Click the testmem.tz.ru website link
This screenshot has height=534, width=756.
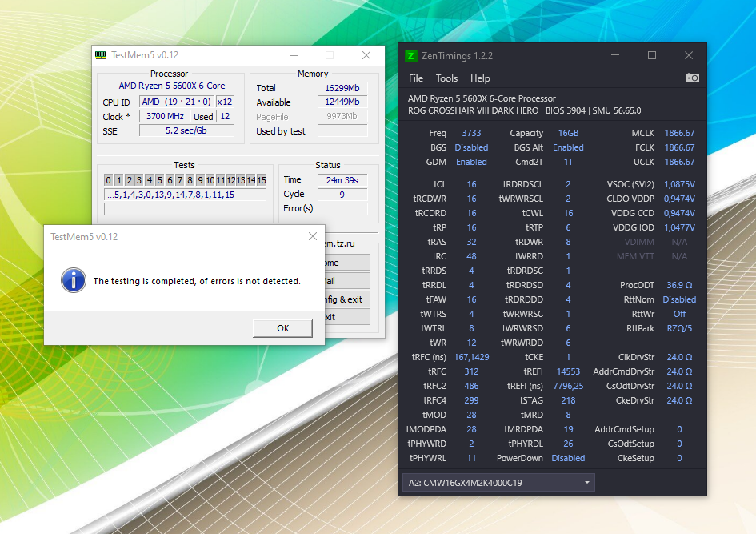(340, 243)
